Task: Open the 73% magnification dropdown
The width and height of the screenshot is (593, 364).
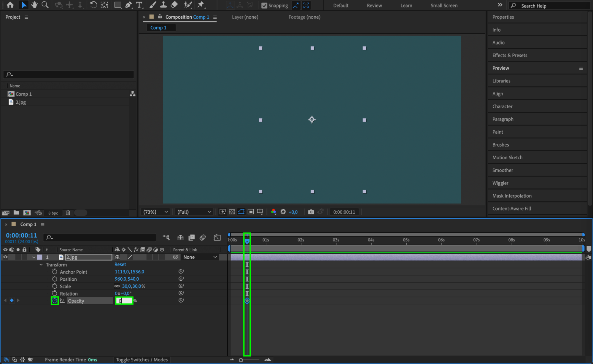Action: tap(155, 212)
